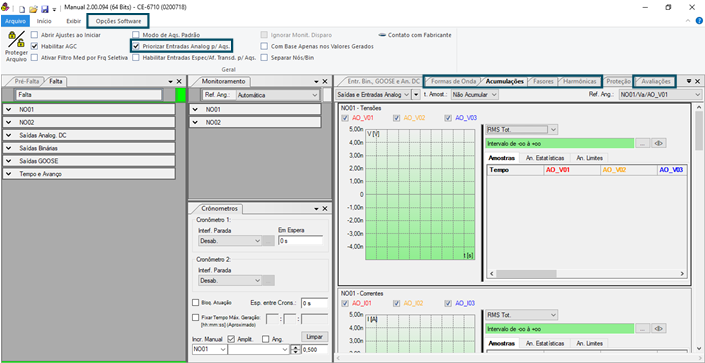
Task: Expand Saídas Analog. DC section
Action: [x=9, y=135]
